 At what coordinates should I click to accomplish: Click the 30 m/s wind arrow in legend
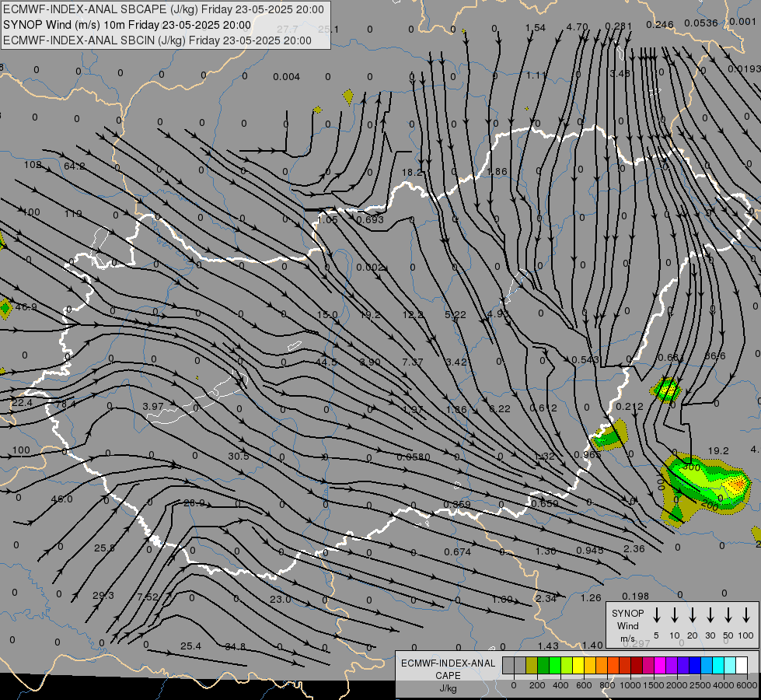pyautogui.click(x=710, y=615)
